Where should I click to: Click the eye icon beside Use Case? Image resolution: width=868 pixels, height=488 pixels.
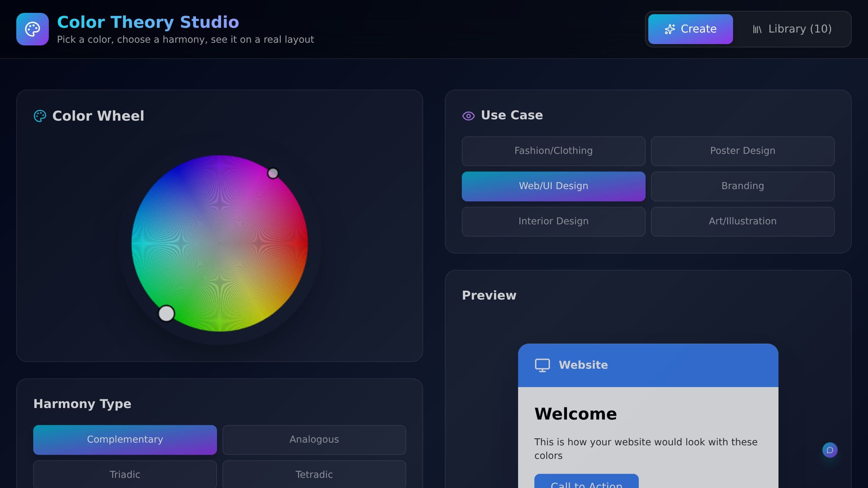pyautogui.click(x=469, y=116)
